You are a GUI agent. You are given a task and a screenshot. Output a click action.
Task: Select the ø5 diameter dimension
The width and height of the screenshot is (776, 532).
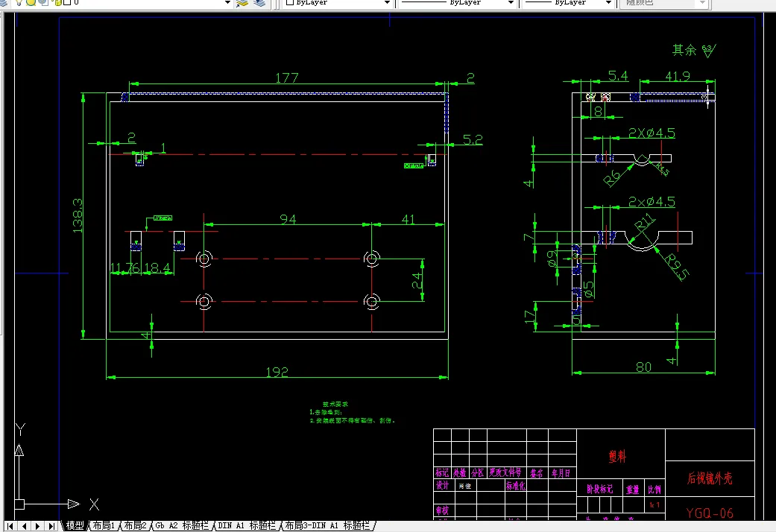tap(588, 289)
